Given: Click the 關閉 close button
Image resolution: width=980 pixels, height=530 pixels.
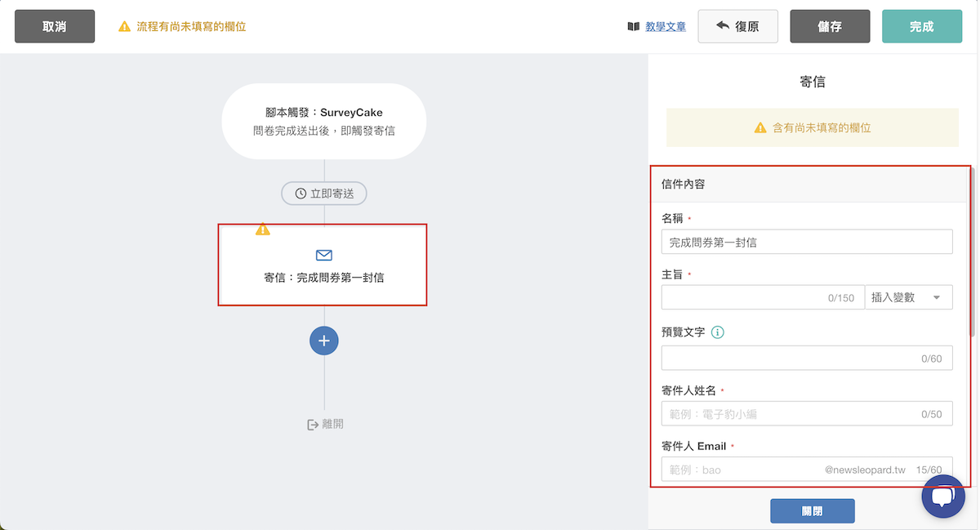Looking at the screenshot, I should pos(813,511).
